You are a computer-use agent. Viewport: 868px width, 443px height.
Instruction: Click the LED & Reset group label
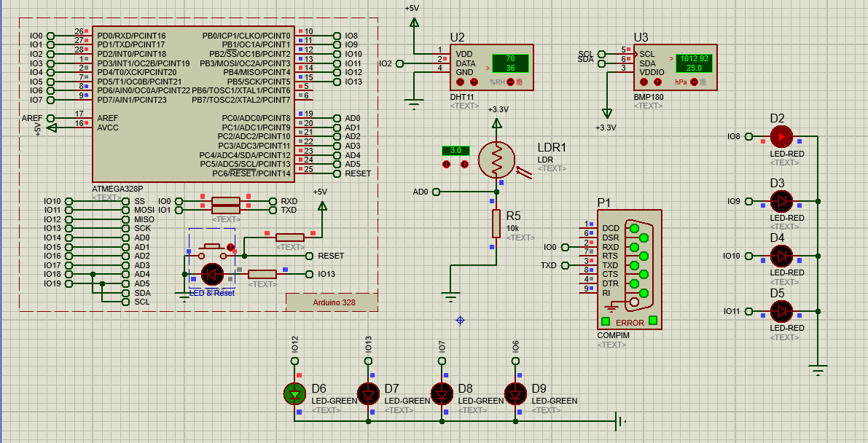point(211,293)
